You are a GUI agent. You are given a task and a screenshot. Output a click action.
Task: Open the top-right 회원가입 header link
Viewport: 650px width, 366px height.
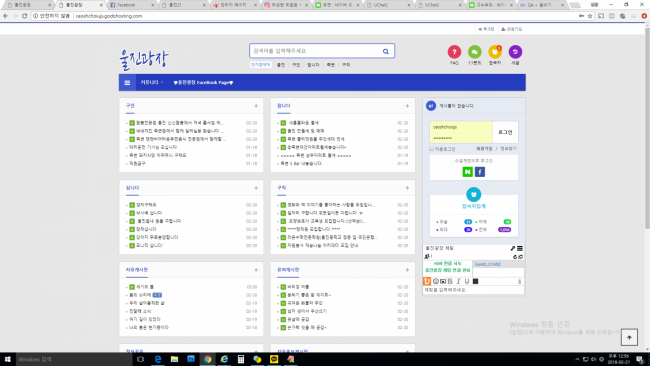[x=512, y=29]
